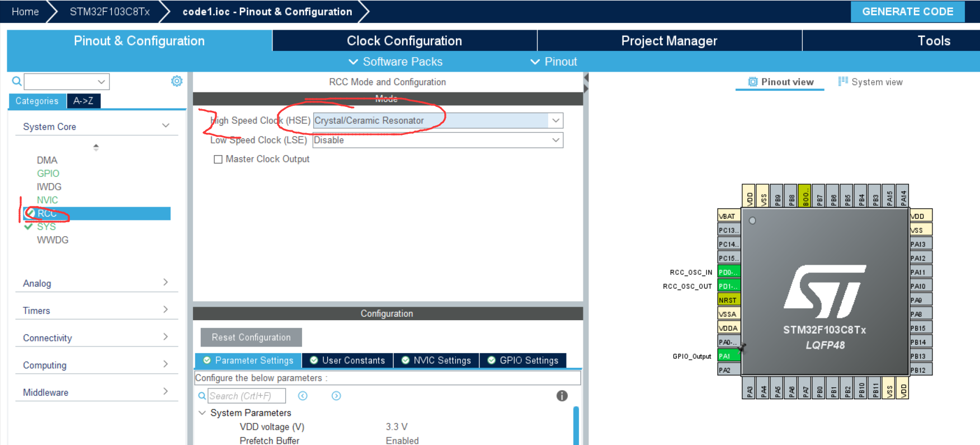
Task: Open High Speed Clock (HSE) dropdown
Action: [x=555, y=120]
